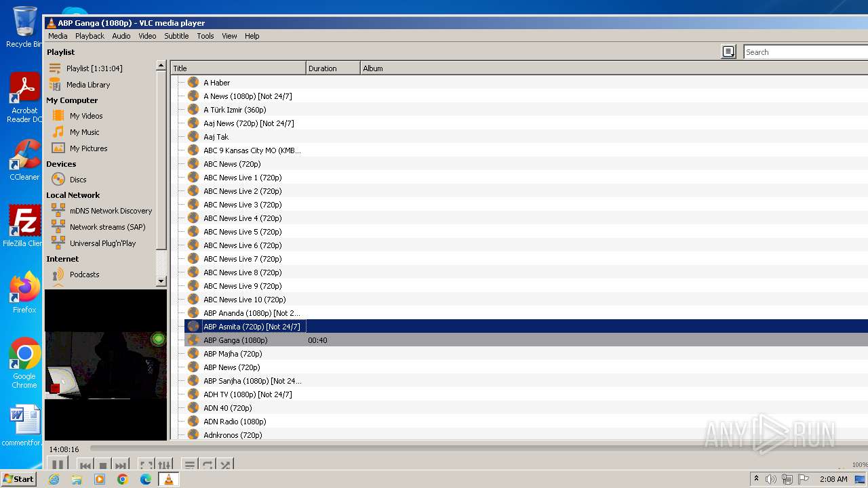Screen dimensions: 868x488
Task: Select Network streams (SAP)
Action: pyautogui.click(x=107, y=227)
